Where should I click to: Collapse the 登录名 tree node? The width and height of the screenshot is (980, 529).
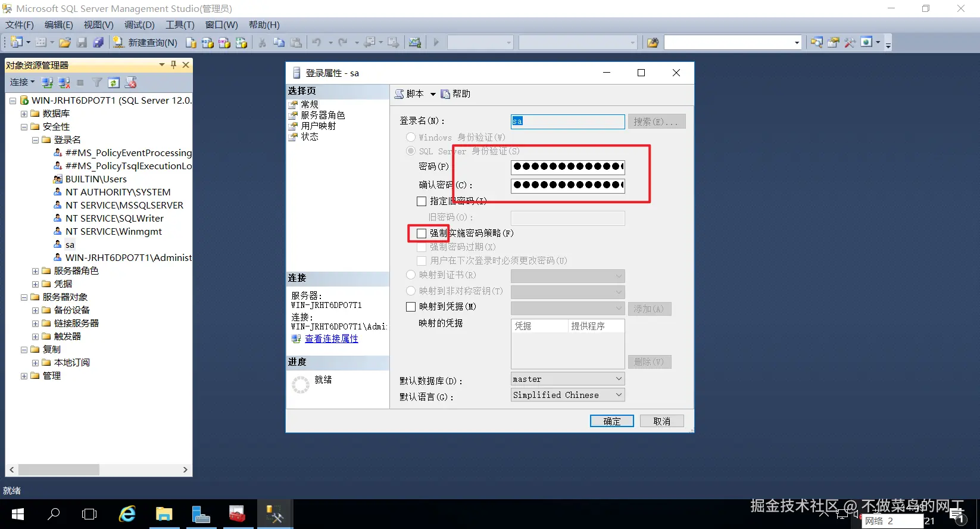[x=35, y=140]
